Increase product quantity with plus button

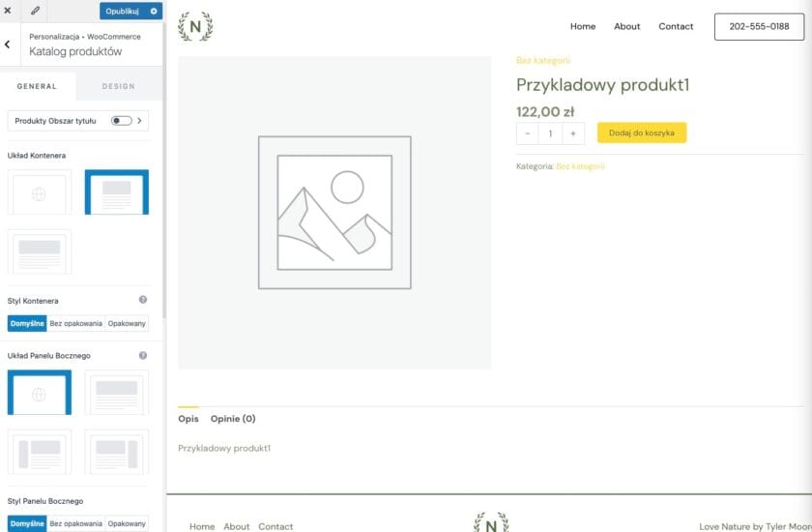tap(573, 133)
